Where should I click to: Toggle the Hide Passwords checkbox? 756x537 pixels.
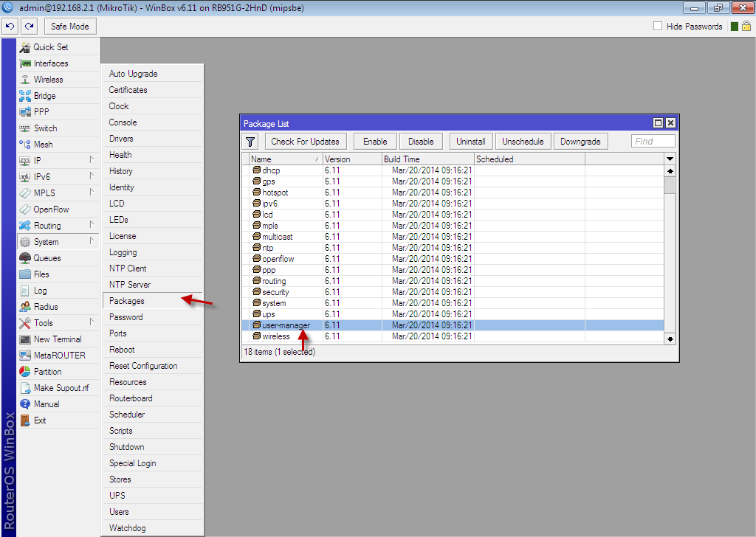point(658,26)
